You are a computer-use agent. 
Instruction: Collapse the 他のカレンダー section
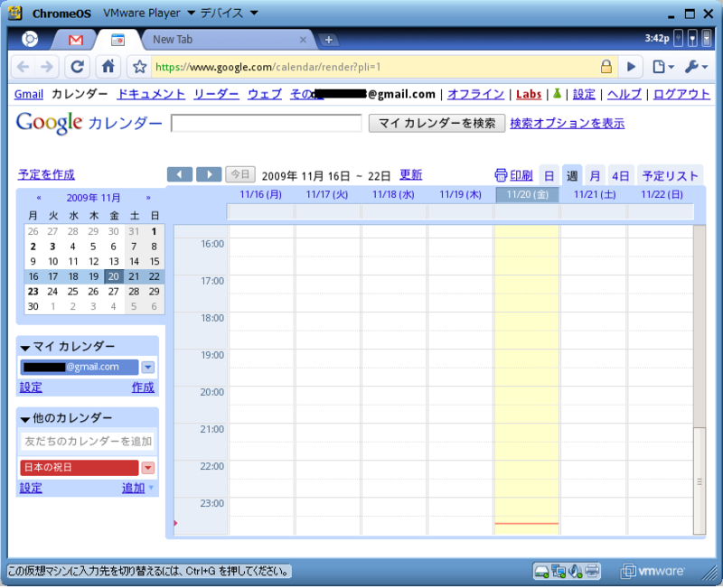25,419
